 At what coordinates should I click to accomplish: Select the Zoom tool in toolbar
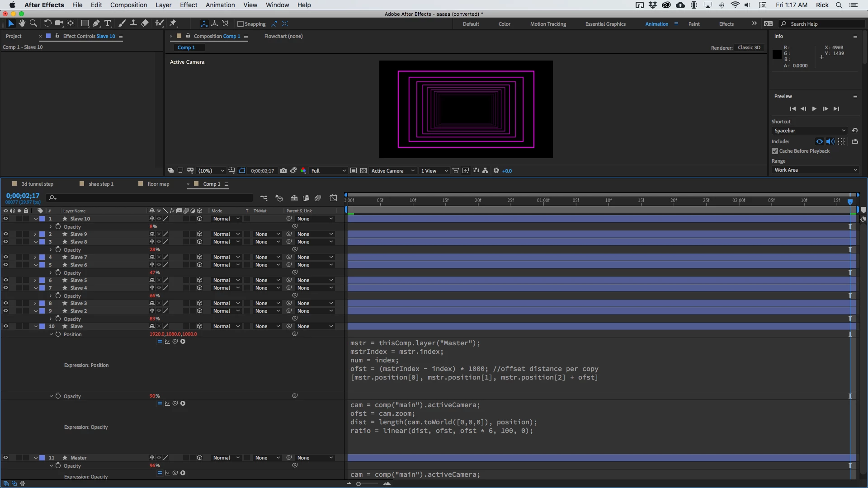tap(33, 23)
